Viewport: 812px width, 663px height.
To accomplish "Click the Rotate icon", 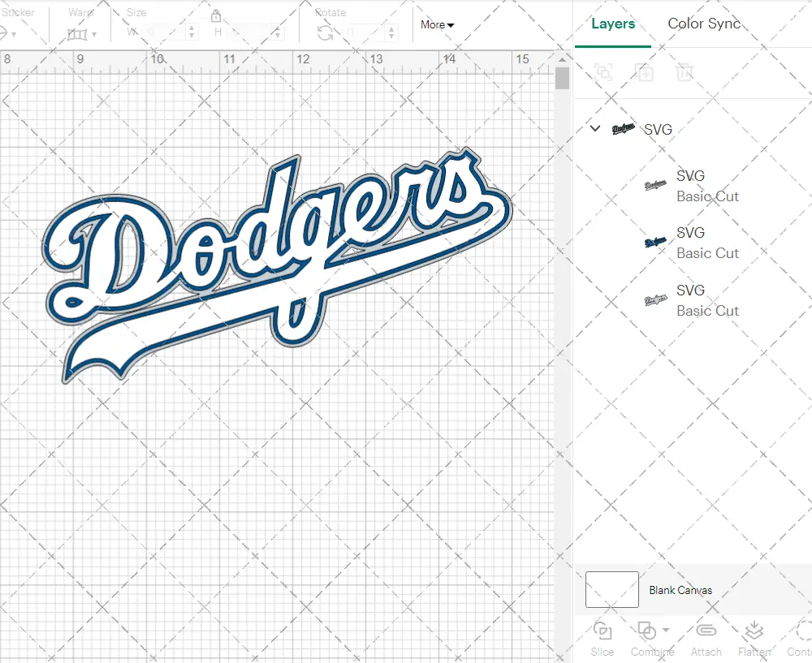I will pos(326,33).
